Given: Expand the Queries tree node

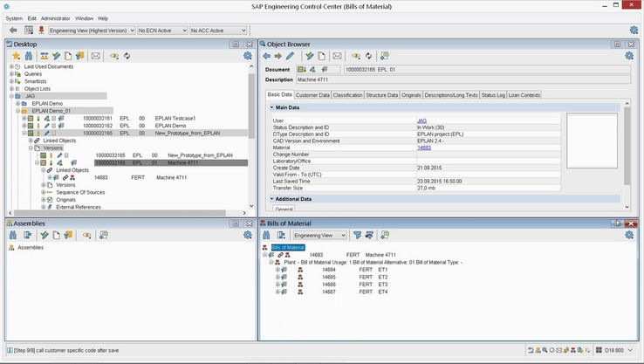Looking at the screenshot, I should (x=12, y=74).
